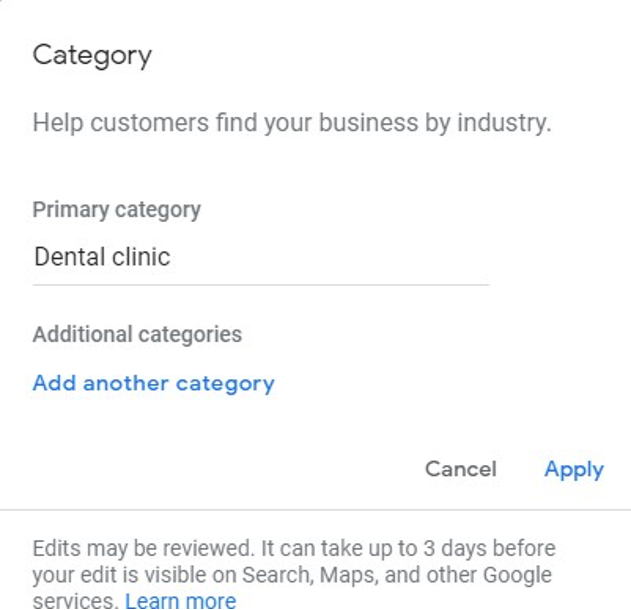Click the Apply button

pyautogui.click(x=574, y=469)
